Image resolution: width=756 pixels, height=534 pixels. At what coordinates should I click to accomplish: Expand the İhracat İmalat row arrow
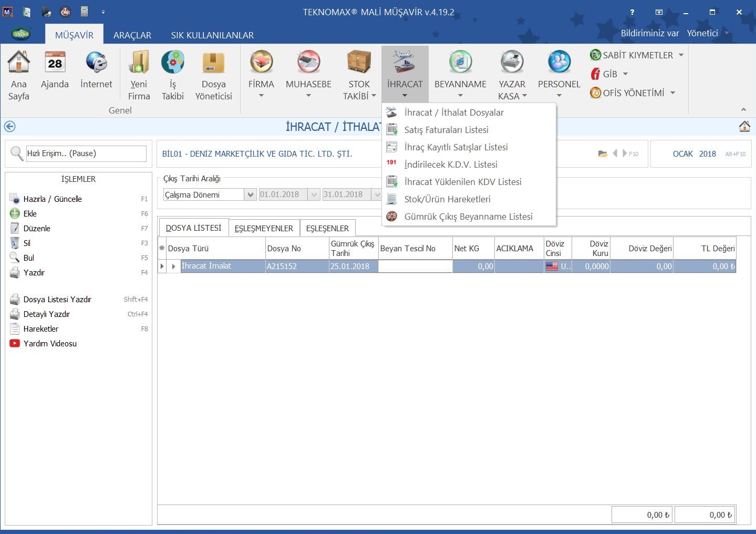click(173, 266)
